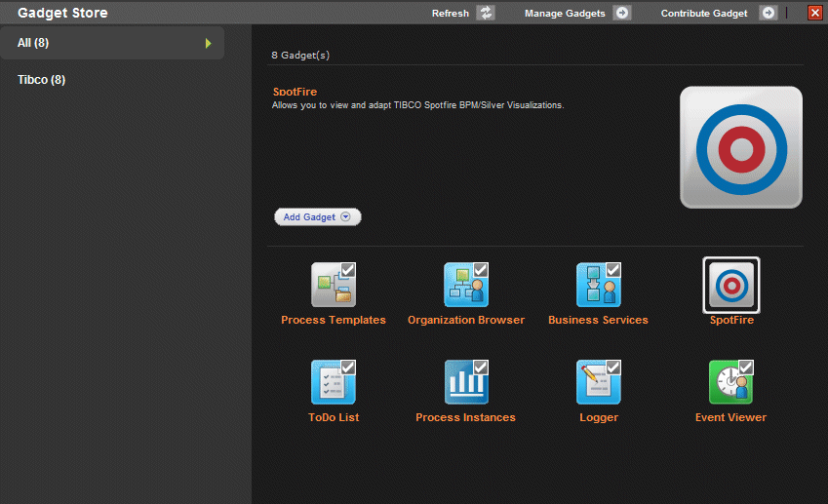Viewport: 828px width, 504px height.
Task: Click the Contribute Gadget arrow icon
Action: (x=769, y=13)
